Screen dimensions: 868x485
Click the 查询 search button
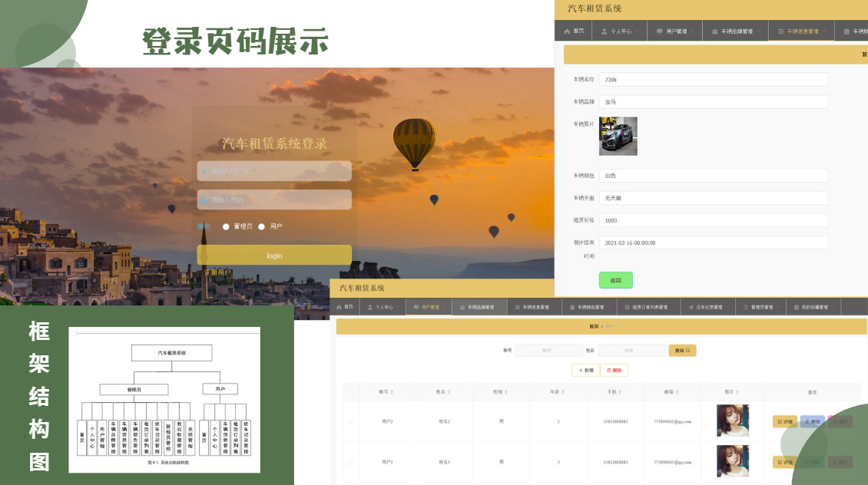tap(682, 351)
